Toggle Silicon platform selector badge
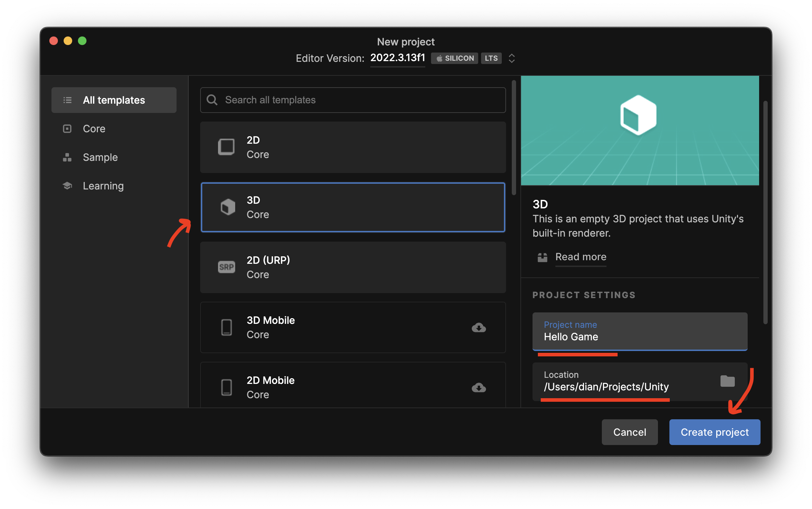The image size is (812, 509). (455, 58)
